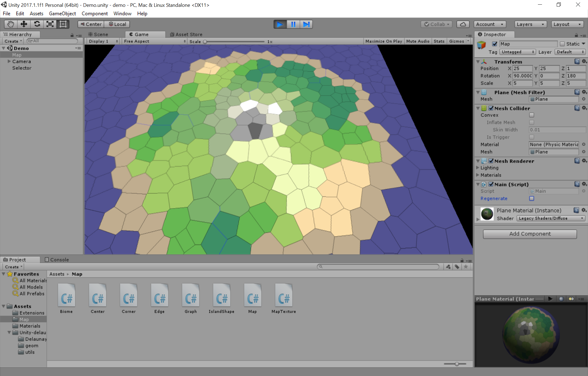Toggle the Convex checkbox
This screenshot has width=588, height=376.
click(x=531, y=115)
